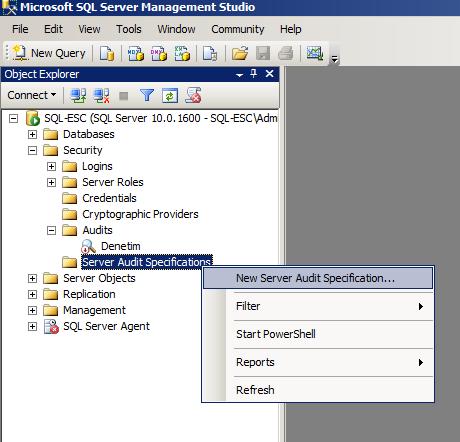Open the Help menu

tap(291, 29)
